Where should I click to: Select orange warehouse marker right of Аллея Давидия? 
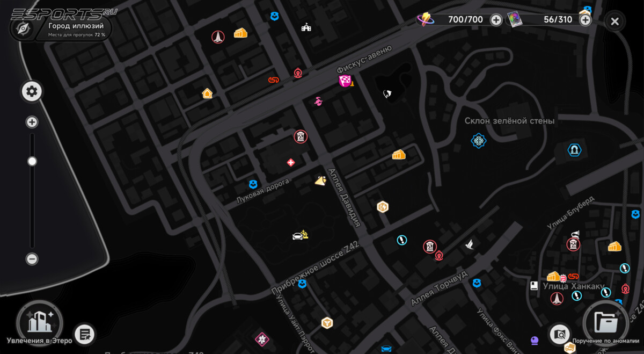coord(398,155)
